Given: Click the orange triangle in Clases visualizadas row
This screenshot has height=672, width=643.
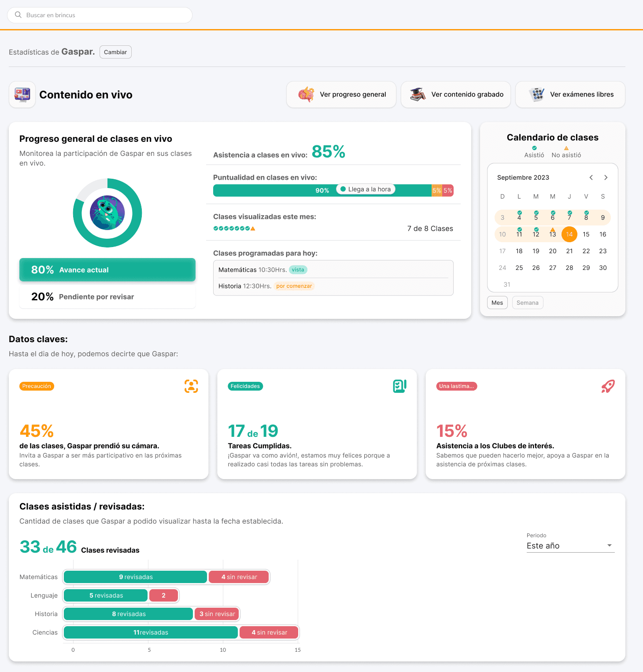Looking at the screenshot, I should coord(253,229).
